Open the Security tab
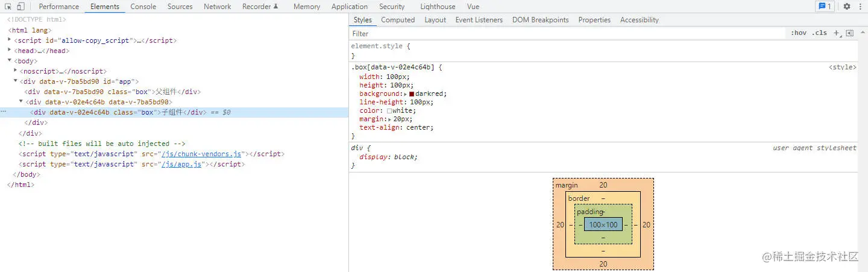 point(392,7)
